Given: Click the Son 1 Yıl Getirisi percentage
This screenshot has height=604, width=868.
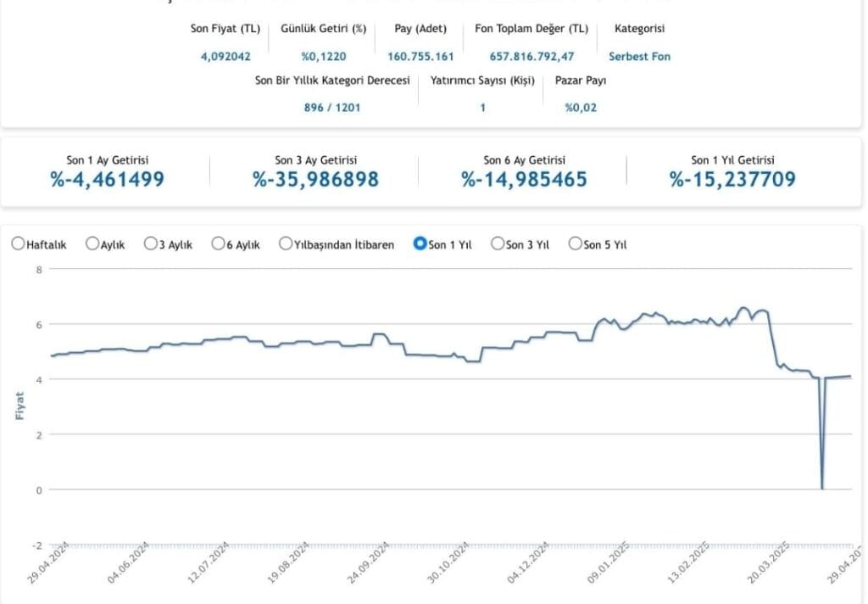Looking at the screenshot, I should coord(732,179).
